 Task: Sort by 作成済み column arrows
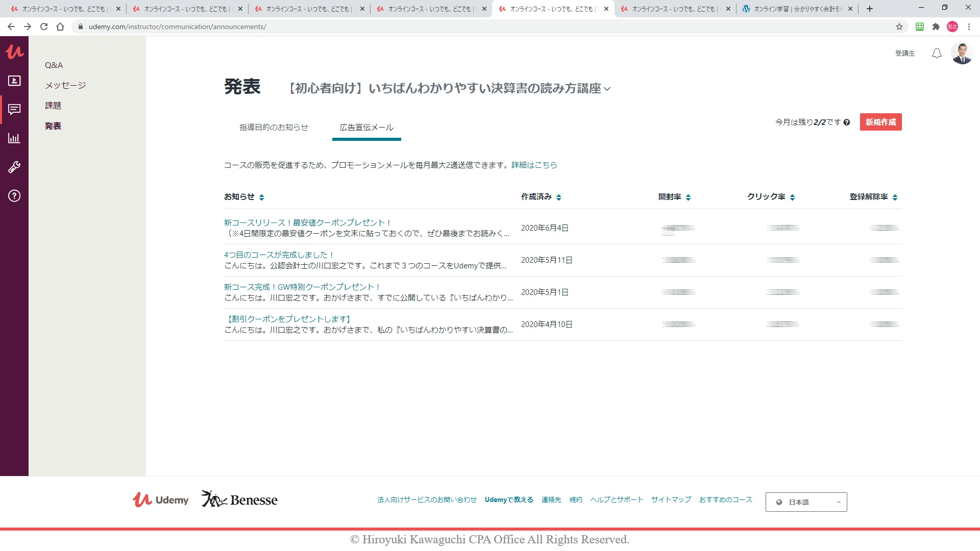(558, 197)
